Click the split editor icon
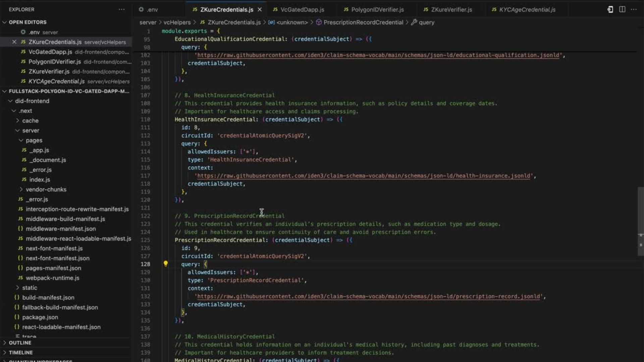This screenshot has width=644, height=362. 622,9
